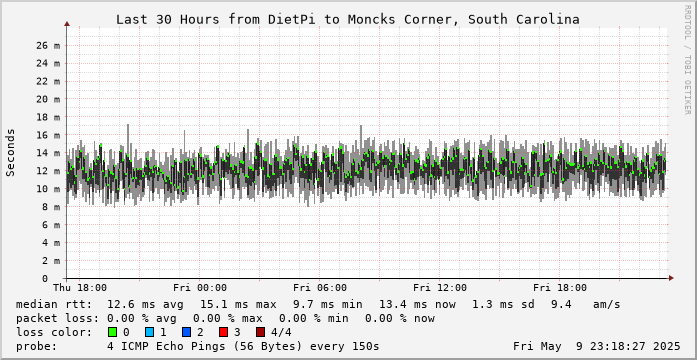Click the 13.4 ms now rtt value

click(417, 304)
